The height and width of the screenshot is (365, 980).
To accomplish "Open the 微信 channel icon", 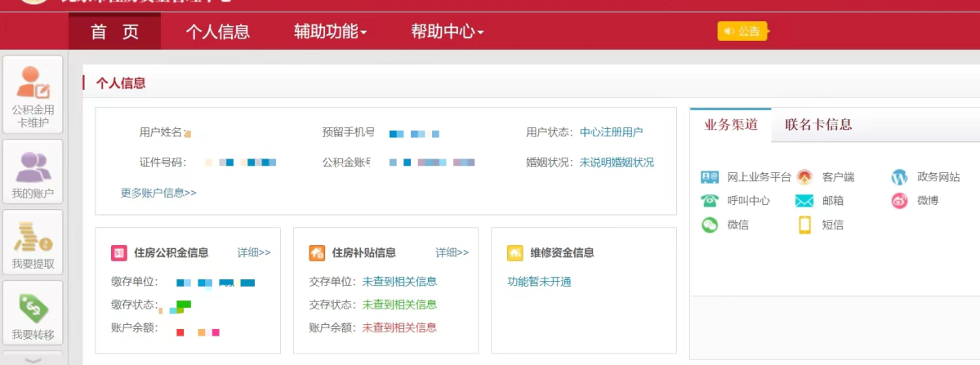I will click(710, 225).
